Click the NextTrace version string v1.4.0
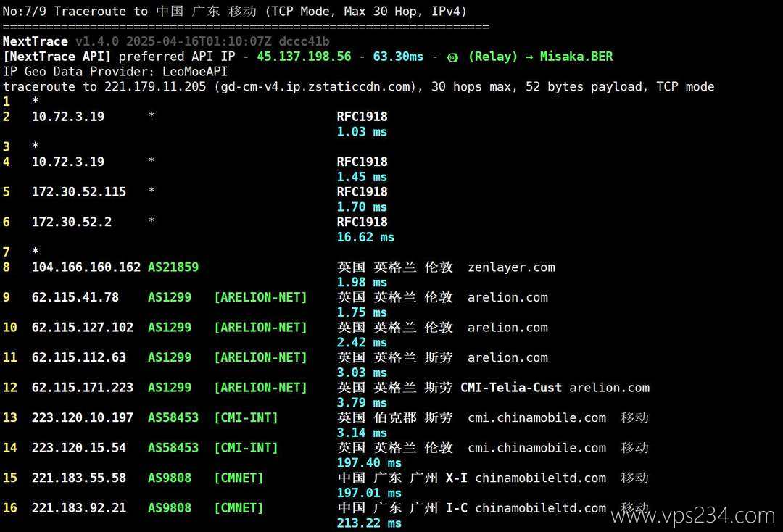 coord(97,41)
